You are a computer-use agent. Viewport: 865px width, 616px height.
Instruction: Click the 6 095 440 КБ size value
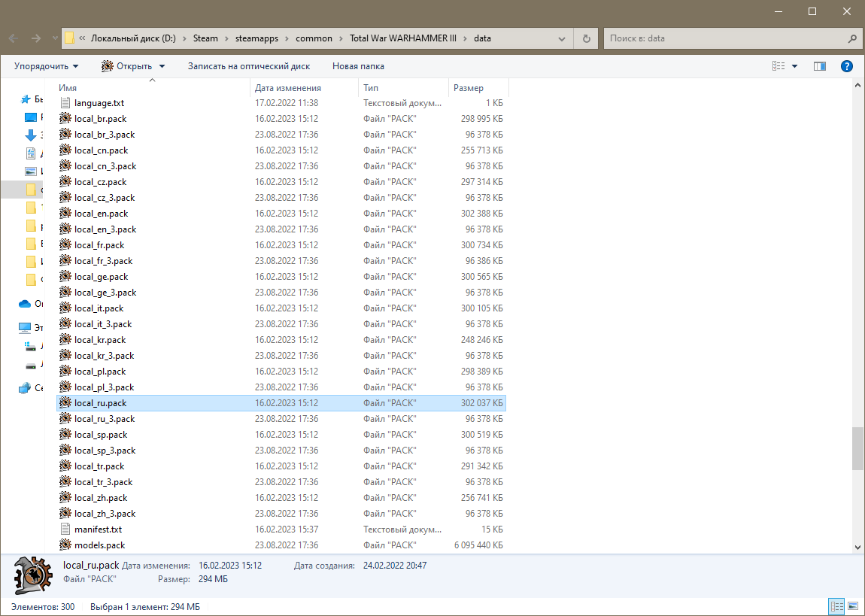478,545
